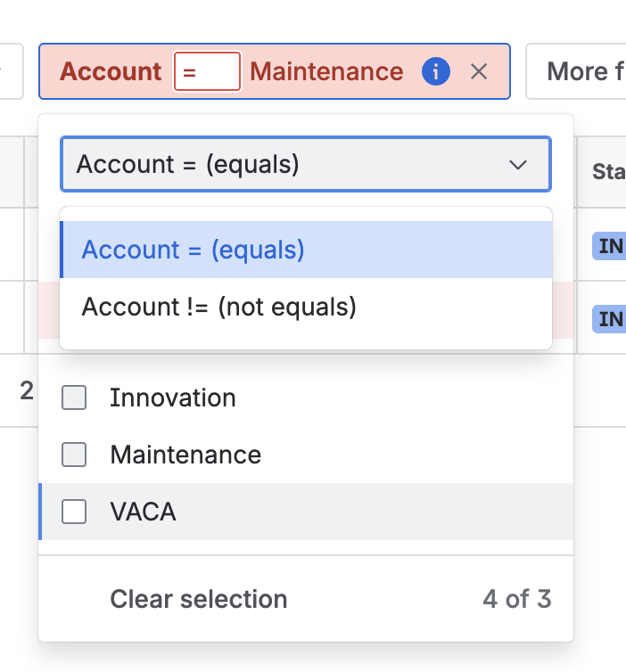626x672 pixels.
Task: Expand the Account = (equals) combo box
Action: coord(306,164)
